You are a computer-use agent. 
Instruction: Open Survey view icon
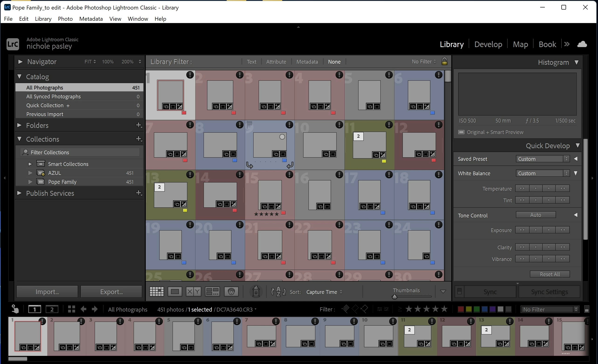pyautogui.click(x=212, y=292)
